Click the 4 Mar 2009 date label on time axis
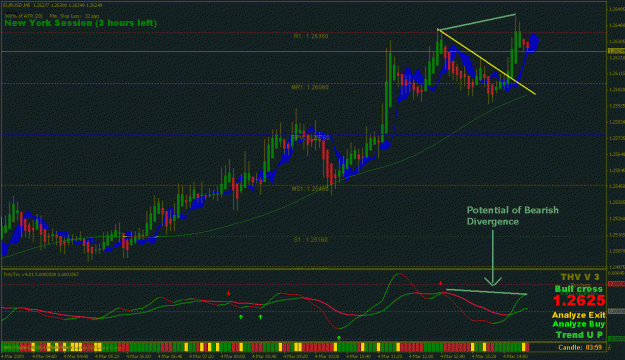Screen dimensions: 625x360 12,356
